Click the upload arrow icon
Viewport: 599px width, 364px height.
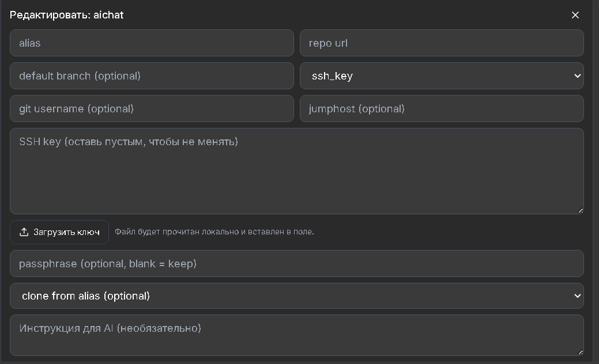click(24, 232)
